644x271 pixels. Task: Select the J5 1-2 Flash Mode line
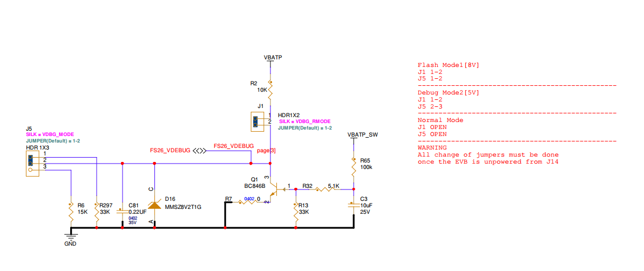point(430,78)
